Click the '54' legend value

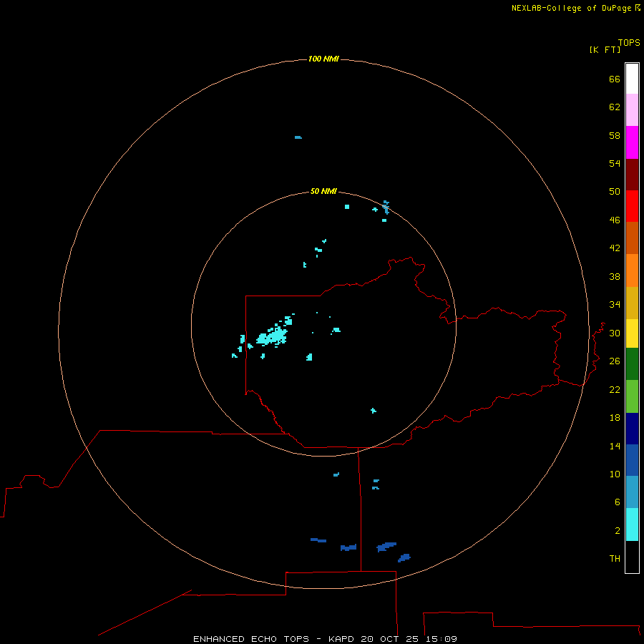coord(615,163)
